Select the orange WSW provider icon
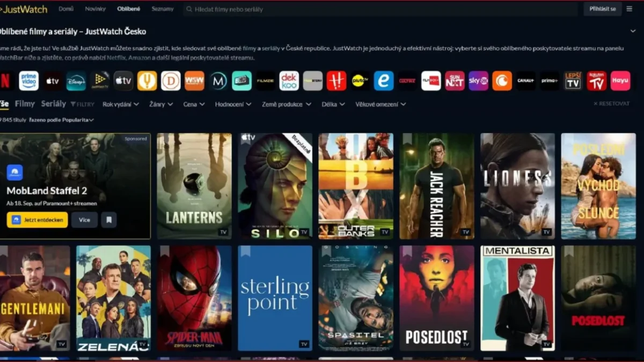Viewport: 644px width, 362px height. pyautogui.click(x=194, y=81)
